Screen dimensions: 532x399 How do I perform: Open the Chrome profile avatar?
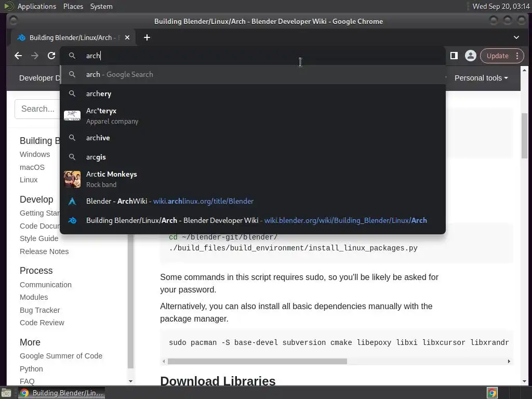click(x=471, y=56)
